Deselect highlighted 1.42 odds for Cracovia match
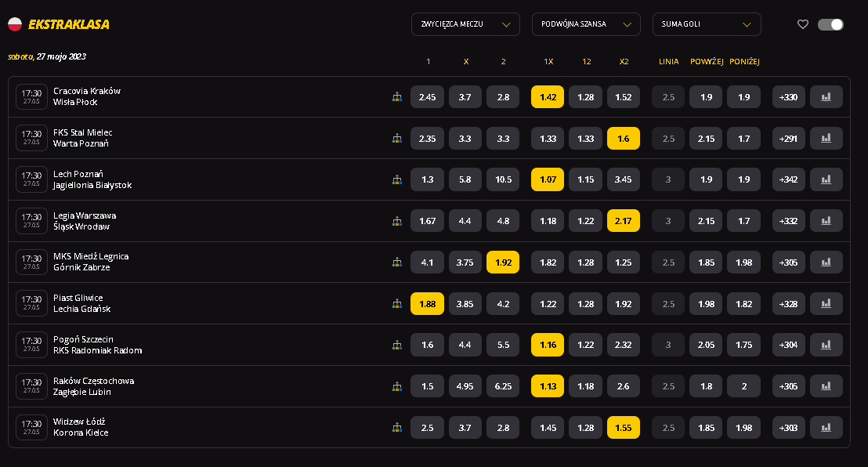 (548, 97)
